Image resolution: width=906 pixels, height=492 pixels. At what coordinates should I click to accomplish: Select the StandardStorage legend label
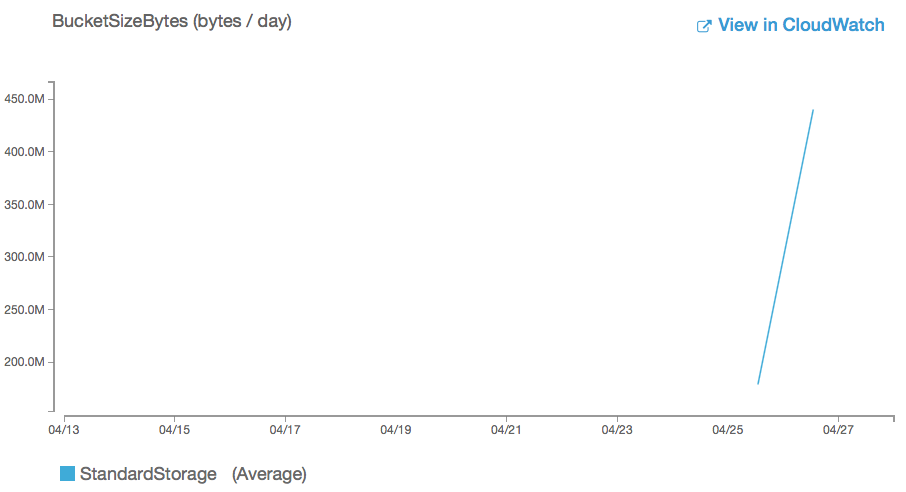tap(148, 474)
